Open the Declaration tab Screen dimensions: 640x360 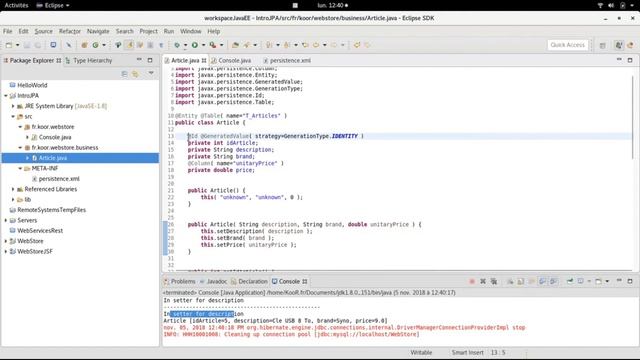coord(249,281)
